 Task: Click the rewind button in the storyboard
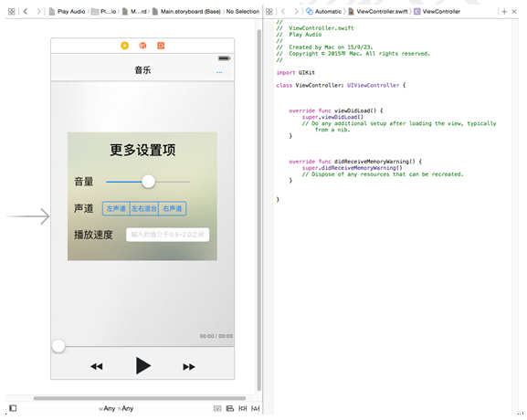pos(97,366)
